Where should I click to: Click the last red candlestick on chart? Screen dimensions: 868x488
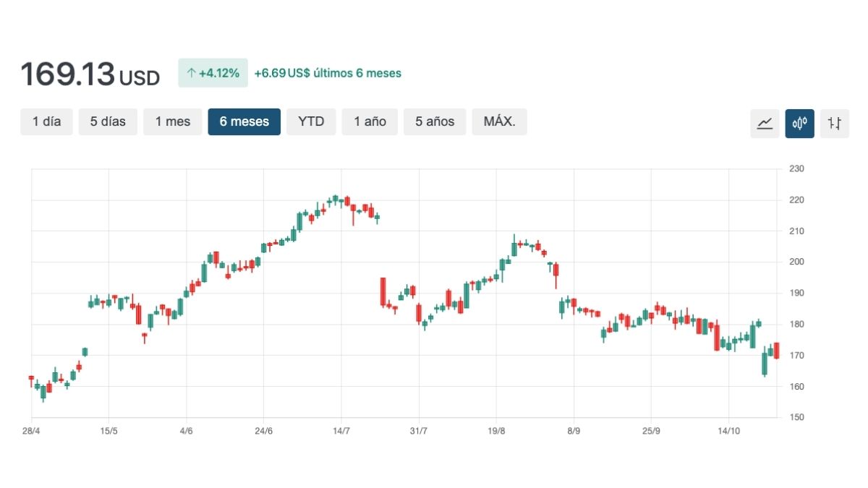[776, 351]
